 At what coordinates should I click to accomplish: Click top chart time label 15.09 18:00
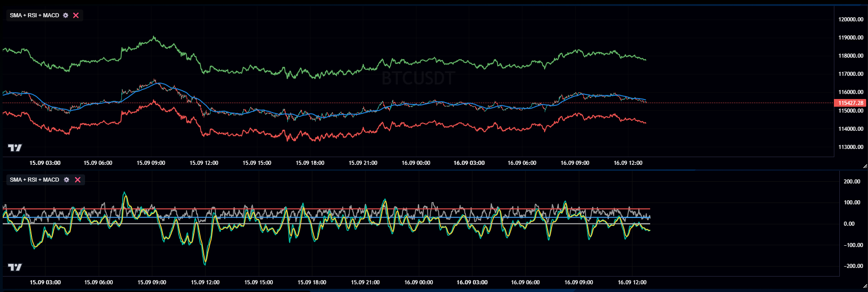(310, 163)
